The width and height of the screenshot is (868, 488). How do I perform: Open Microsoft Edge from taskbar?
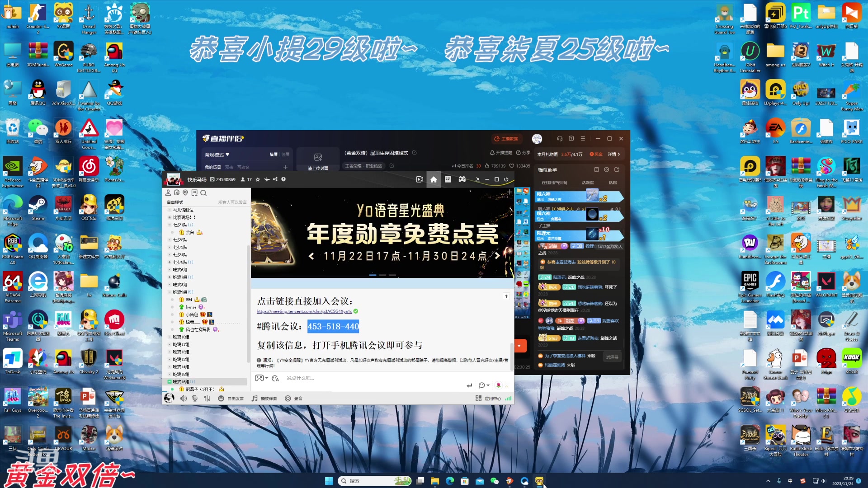(450, 481)
